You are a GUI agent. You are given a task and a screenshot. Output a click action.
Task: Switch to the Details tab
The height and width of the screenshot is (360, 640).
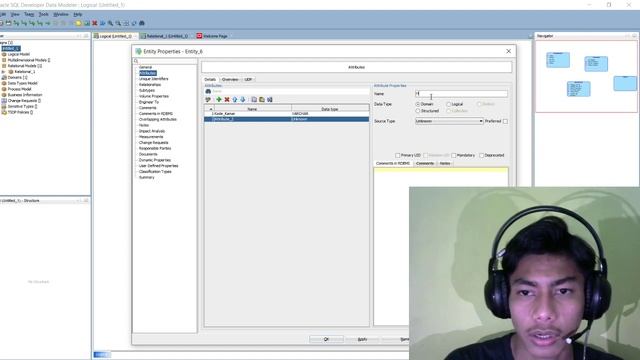(210, 80)
